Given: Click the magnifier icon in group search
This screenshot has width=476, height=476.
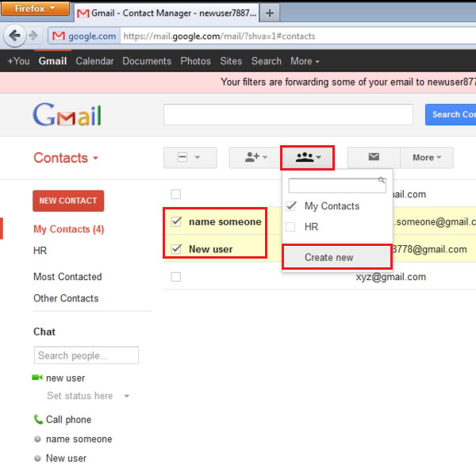Looking at the screenshot, I should (x=382, y=180).
